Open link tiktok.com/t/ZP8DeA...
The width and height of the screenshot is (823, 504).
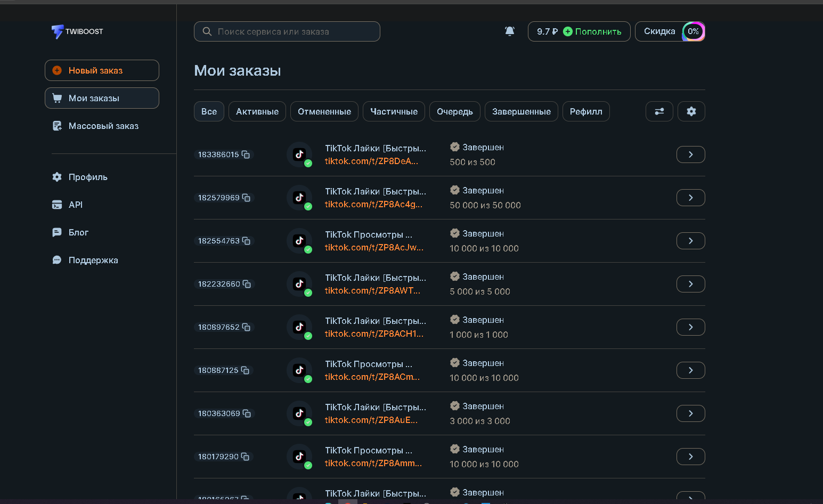371,161
